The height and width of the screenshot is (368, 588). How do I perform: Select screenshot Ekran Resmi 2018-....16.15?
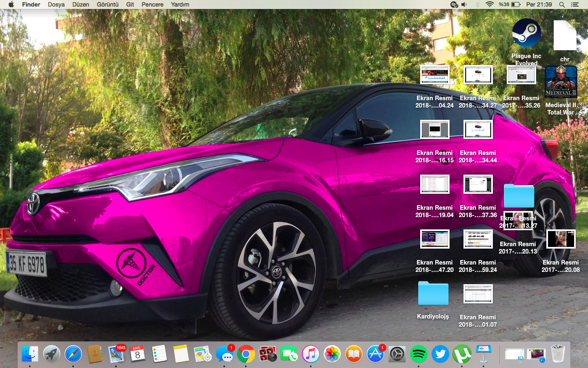(x=435, y=130)
